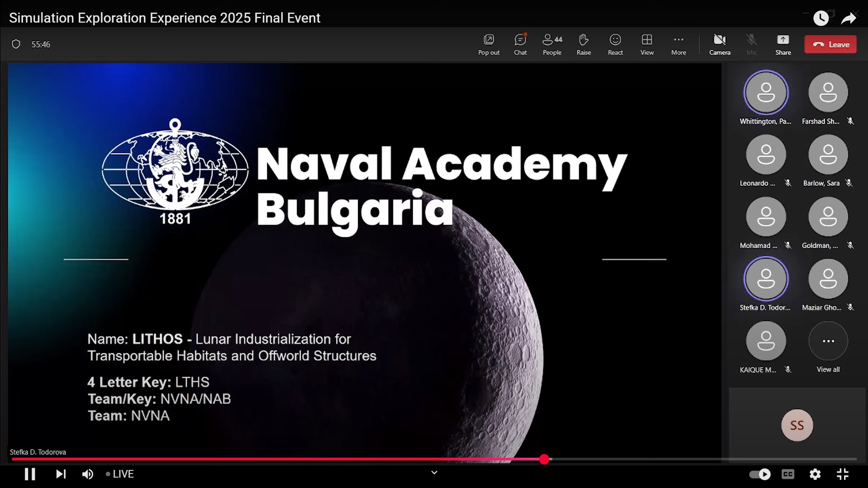
Task: Click the 'Team/Key: NVNA/NAB' line
Action: click(x=159, y=399)
